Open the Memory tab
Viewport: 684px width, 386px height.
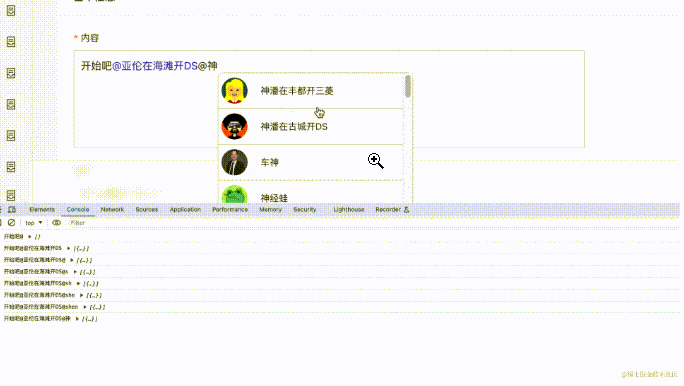(270, 210)
